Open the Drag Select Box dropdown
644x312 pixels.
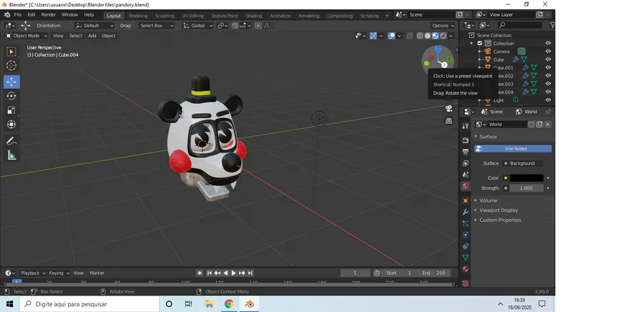click(x=156, y=26)
